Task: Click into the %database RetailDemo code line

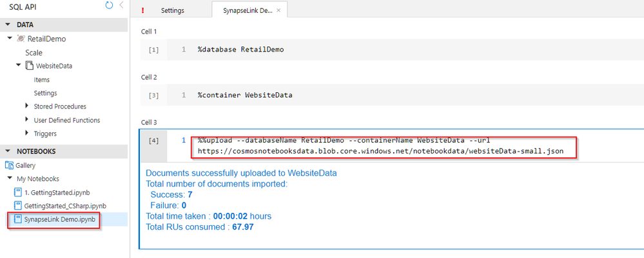Action: pos(240,50)
